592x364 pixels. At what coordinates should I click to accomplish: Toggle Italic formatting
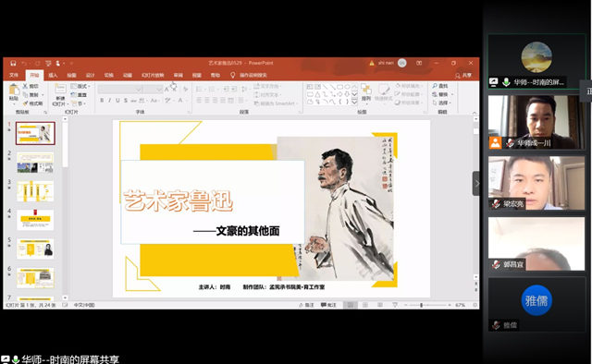point(109,101)
